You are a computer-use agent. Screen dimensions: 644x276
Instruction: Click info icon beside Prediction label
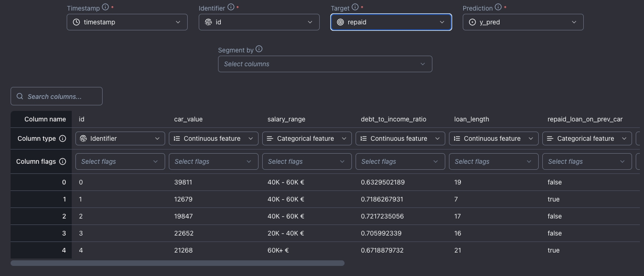[498, 7]
